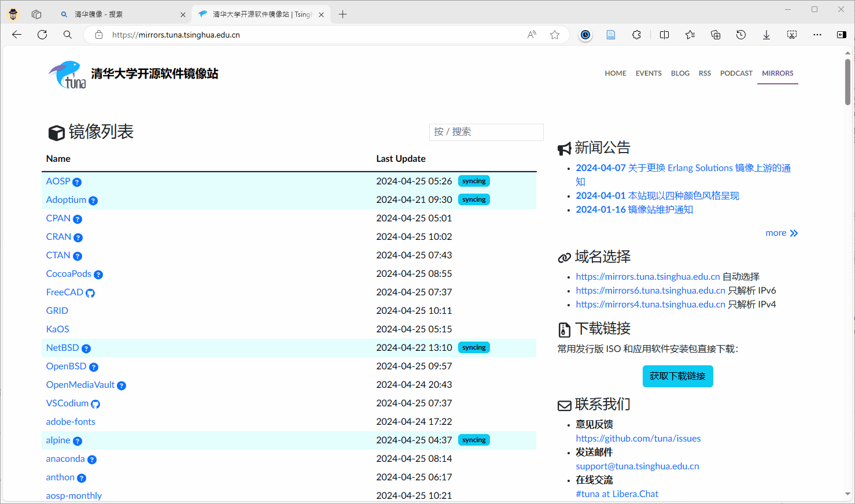The height and width of the screenshot is (504, 855).
Task: Click the GitHub icon beside FreeCAD
Action: click(x=90, y=292)
